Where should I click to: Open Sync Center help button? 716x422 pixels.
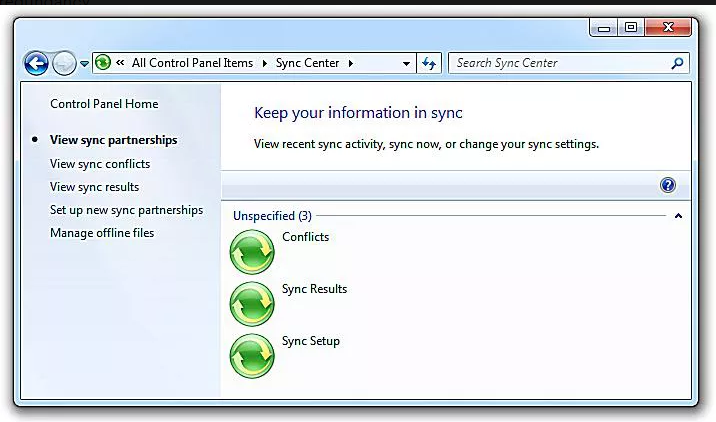tap(668, 185)
